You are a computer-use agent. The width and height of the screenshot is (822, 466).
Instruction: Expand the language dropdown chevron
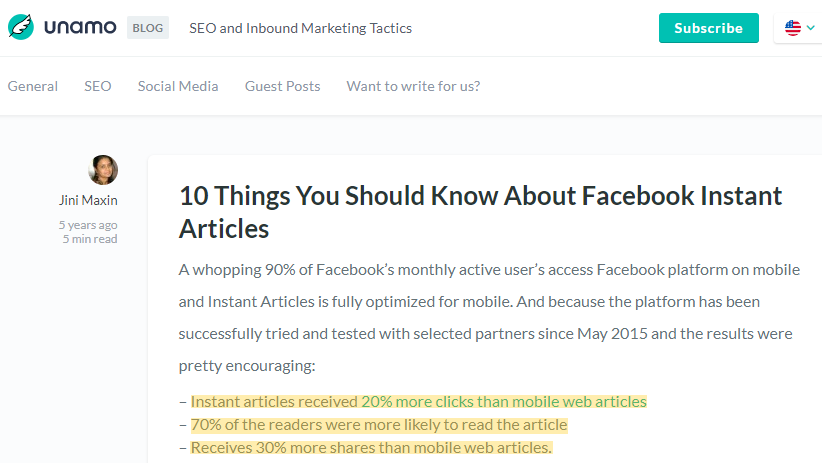point(809,28)
